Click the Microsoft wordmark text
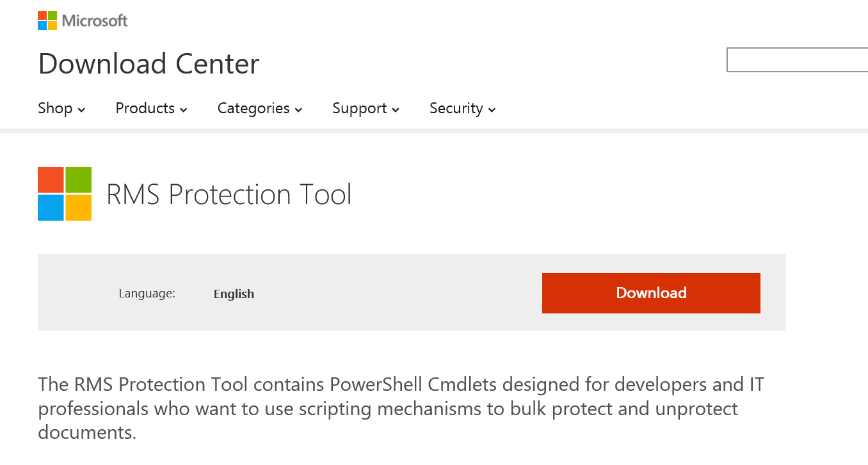The height and width of the screenshot is (465, 868). click(x=94, y=20)
